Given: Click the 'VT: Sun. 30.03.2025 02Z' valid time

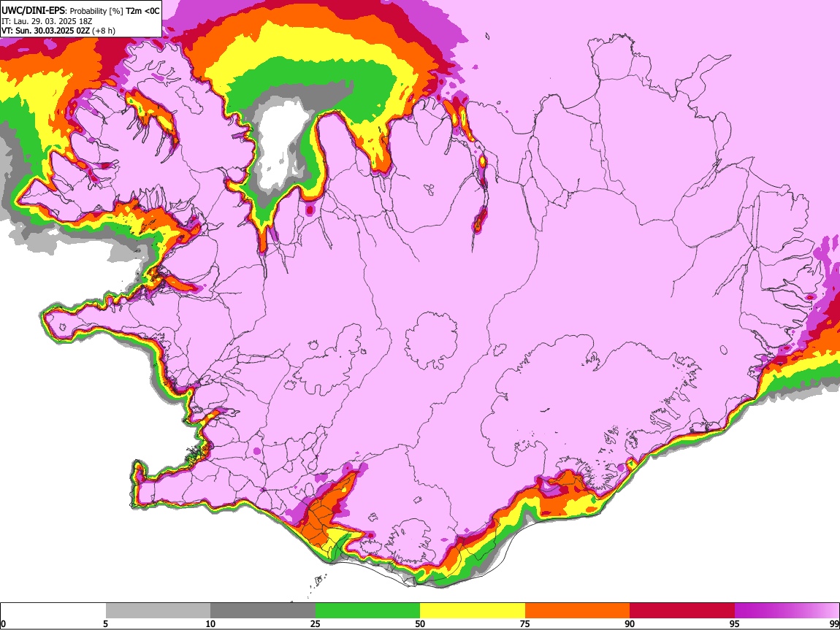Looking at the screenshot, I should point(45,31).
